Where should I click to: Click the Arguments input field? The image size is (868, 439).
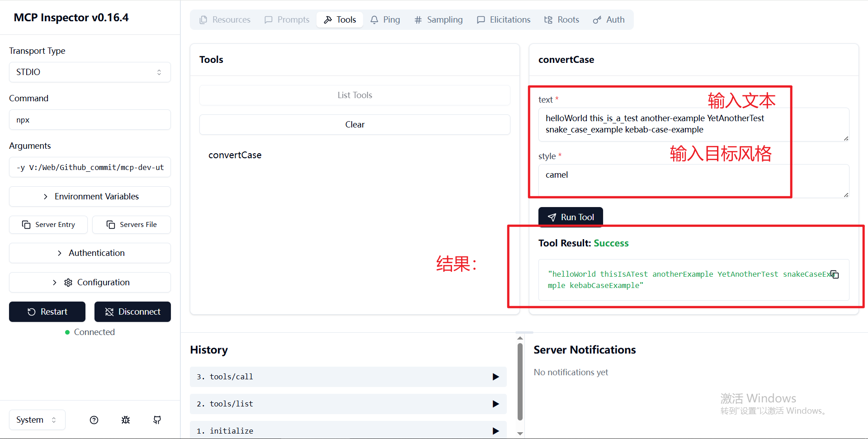click(90, 167)
